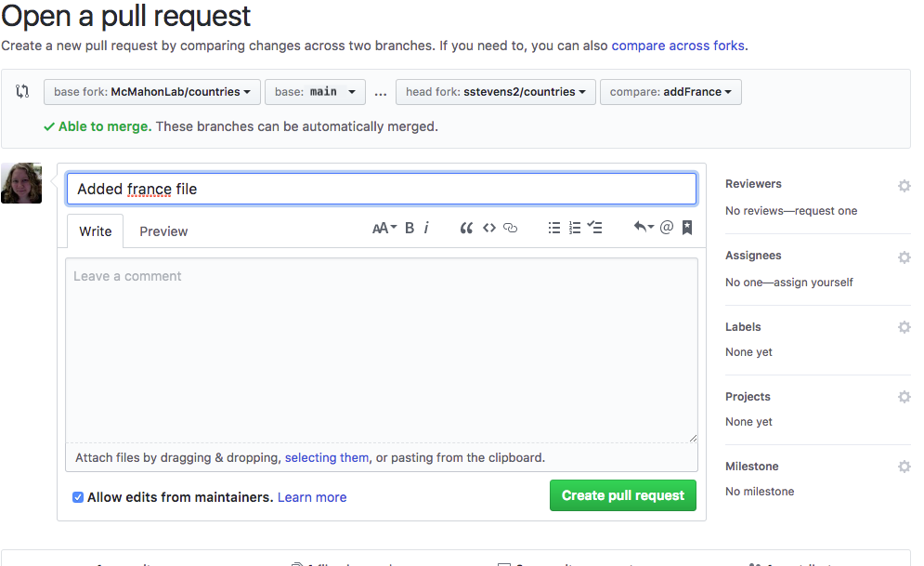
Task: Toggle italic text formatting
Action: tap(426, 228)
